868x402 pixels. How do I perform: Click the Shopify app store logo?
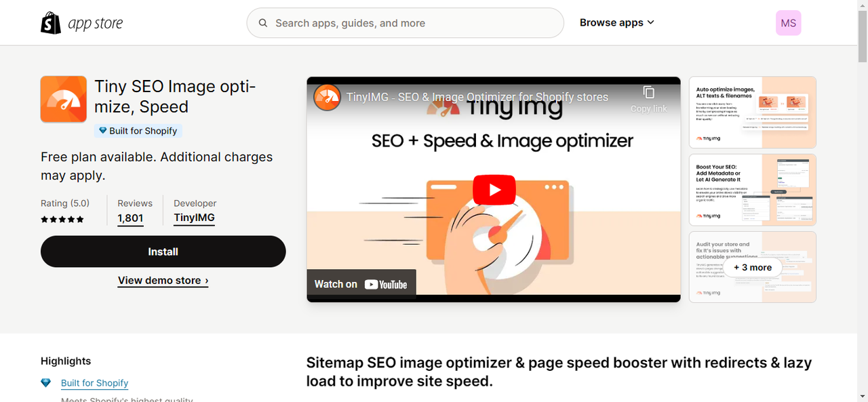[81, 23]
